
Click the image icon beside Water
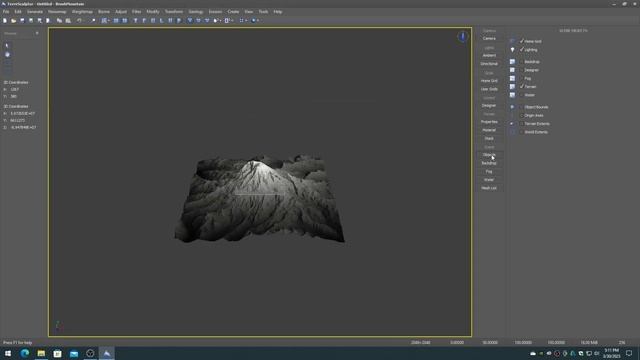pyautogui.click(x=512, y=95)
